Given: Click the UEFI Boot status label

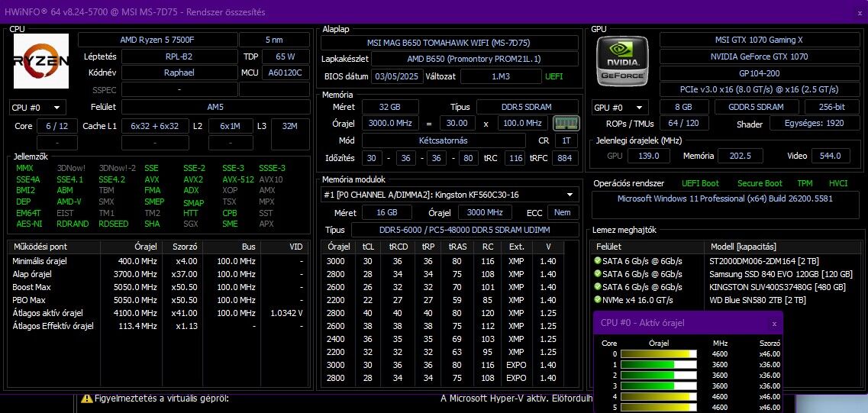Looking at the screenshot, I should 700,183.
